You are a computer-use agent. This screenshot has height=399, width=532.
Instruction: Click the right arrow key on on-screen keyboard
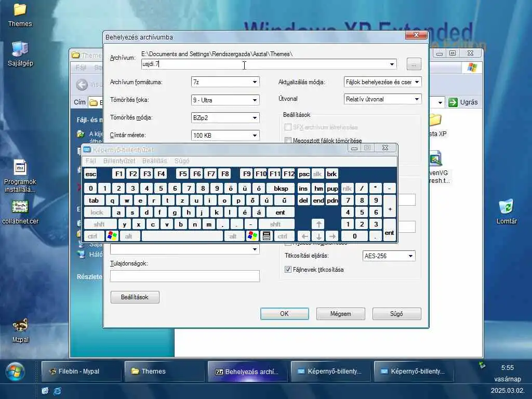(x=332, y=236)
